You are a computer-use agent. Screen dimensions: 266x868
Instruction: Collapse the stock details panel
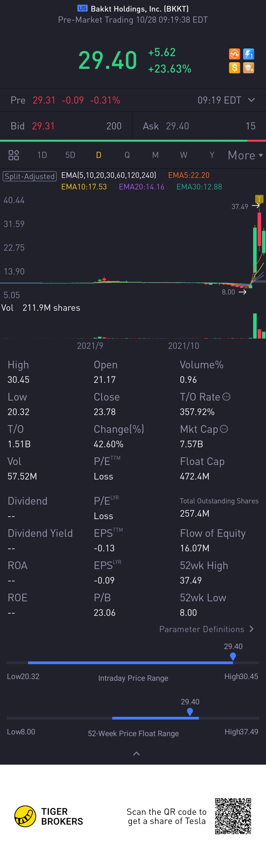pos(136,754)
